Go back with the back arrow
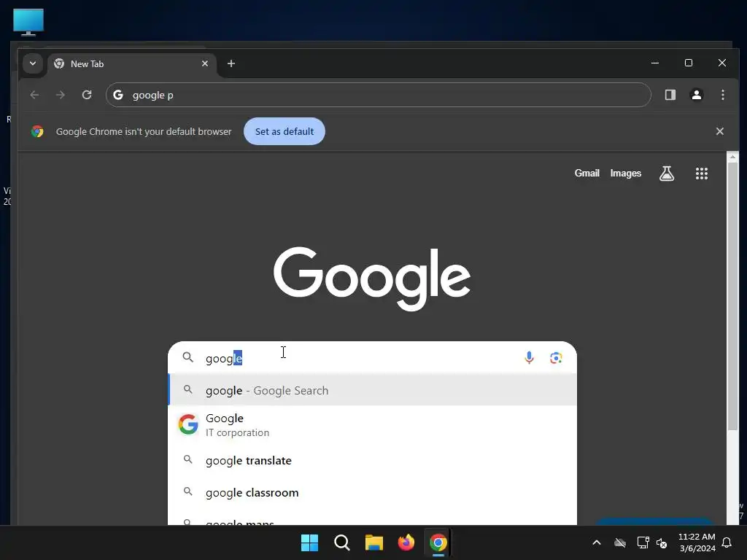Image resolution: width=747 pixels, height=560 pixels. coord(34,95)
